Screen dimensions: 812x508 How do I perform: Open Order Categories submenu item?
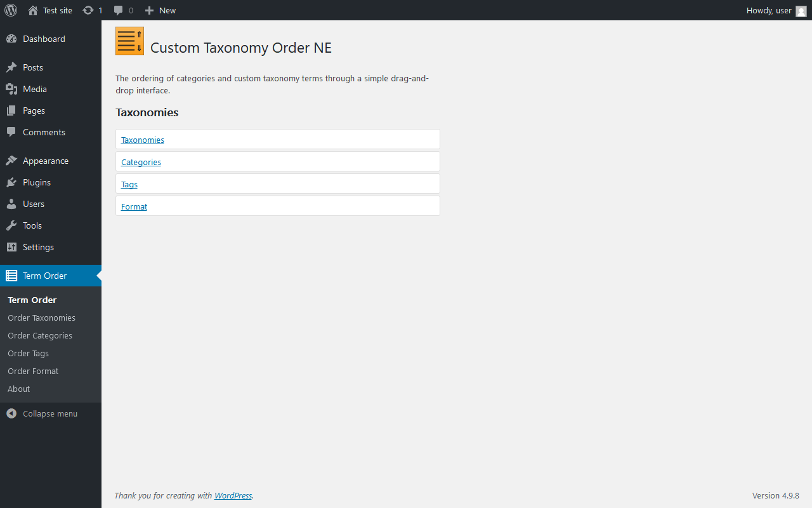40,335
